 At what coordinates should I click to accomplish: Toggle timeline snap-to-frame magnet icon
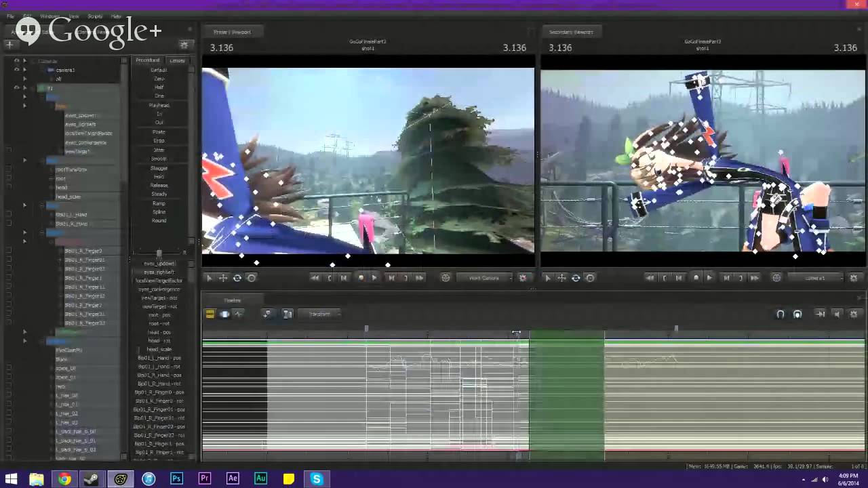(797, 314)
